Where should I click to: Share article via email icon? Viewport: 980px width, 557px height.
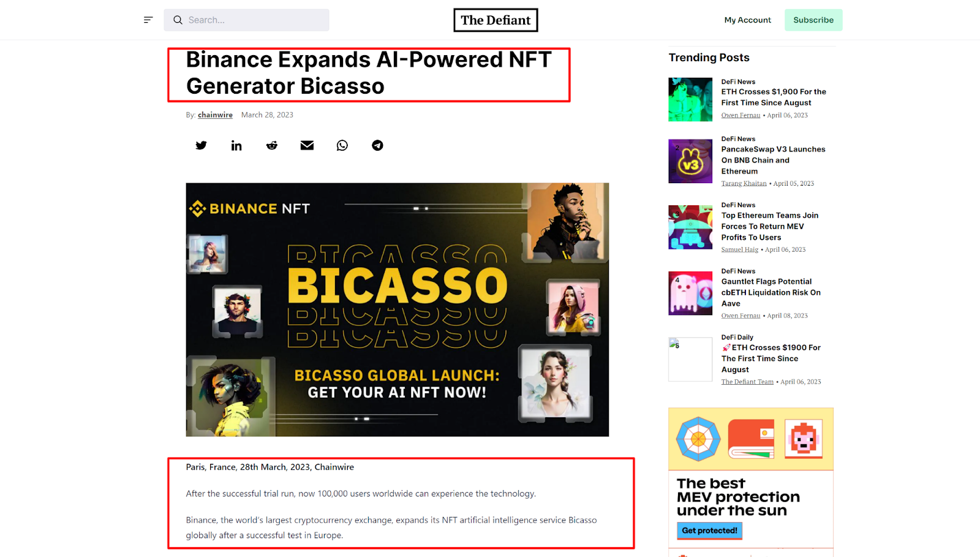(307, 145)
